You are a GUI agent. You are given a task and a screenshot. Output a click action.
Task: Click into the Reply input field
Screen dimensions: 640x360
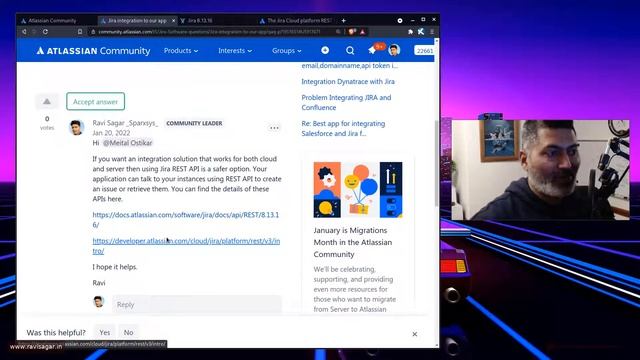[x=197, y=304]
